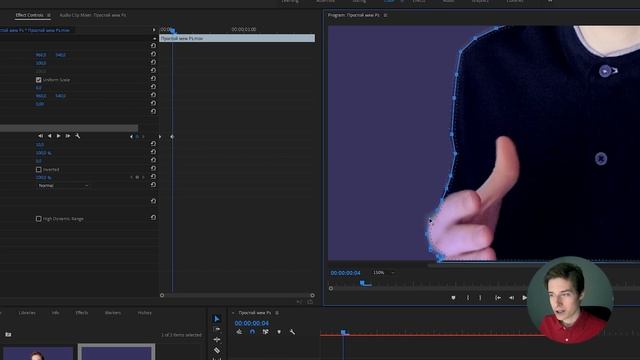Open the History tab
Image resolution: width=640 pixels, height=360 pixels.
point(144,313)
